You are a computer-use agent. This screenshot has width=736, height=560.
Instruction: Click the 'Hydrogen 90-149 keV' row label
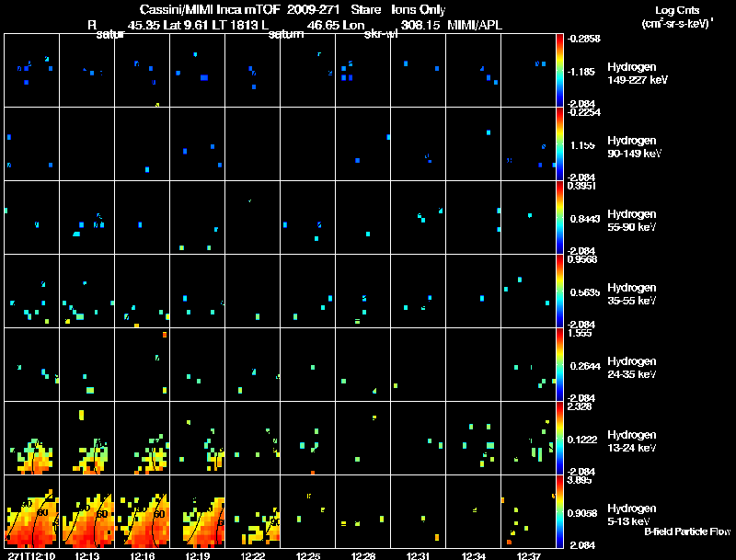[x=634, y=147]
